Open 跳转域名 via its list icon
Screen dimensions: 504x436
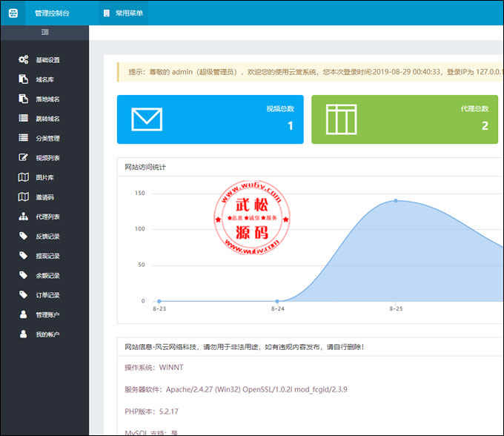click(23, 118)
